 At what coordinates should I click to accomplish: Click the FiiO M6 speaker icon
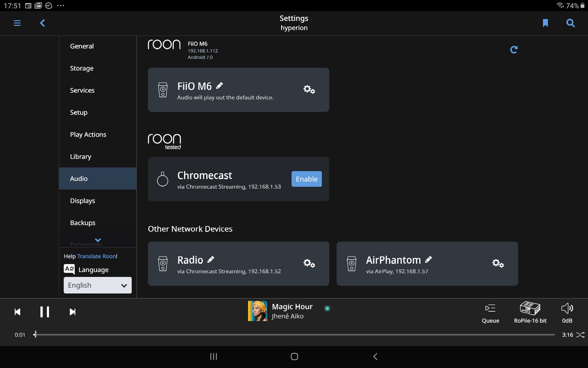[162, 90]
